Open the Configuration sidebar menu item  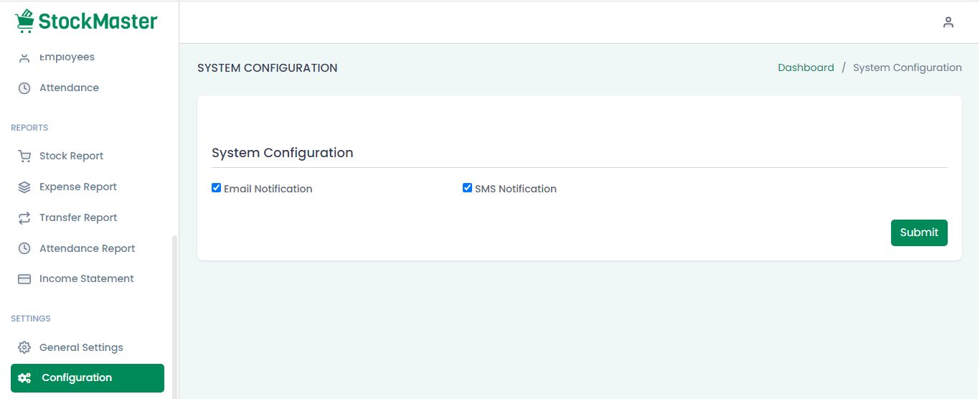click(77, 378)
